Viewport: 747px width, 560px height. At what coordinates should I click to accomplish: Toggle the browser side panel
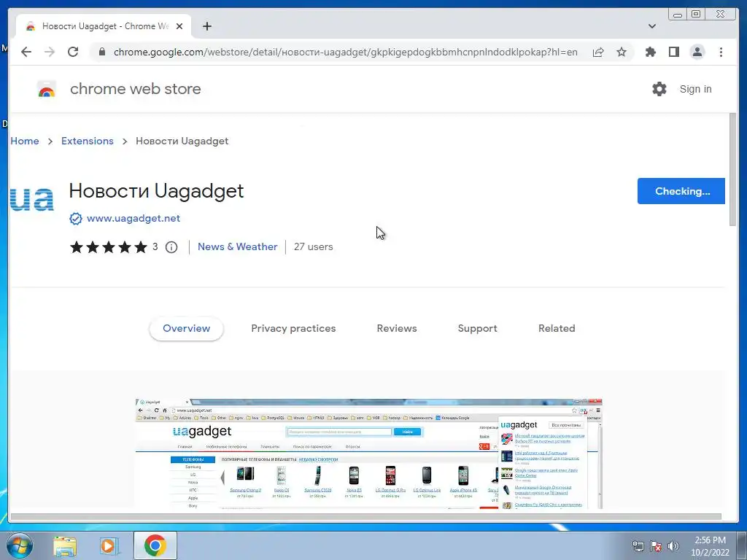(673, 52)
